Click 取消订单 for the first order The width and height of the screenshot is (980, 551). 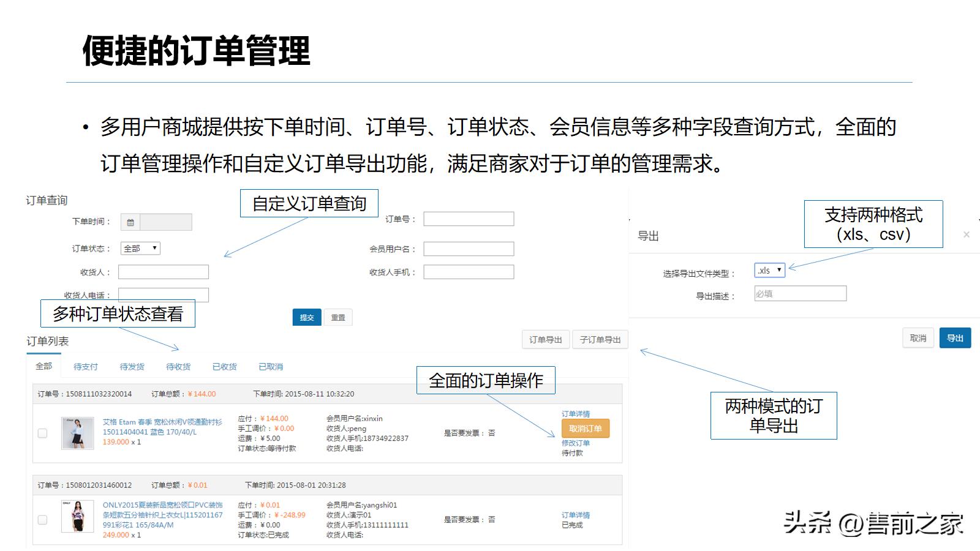[585, 429]
